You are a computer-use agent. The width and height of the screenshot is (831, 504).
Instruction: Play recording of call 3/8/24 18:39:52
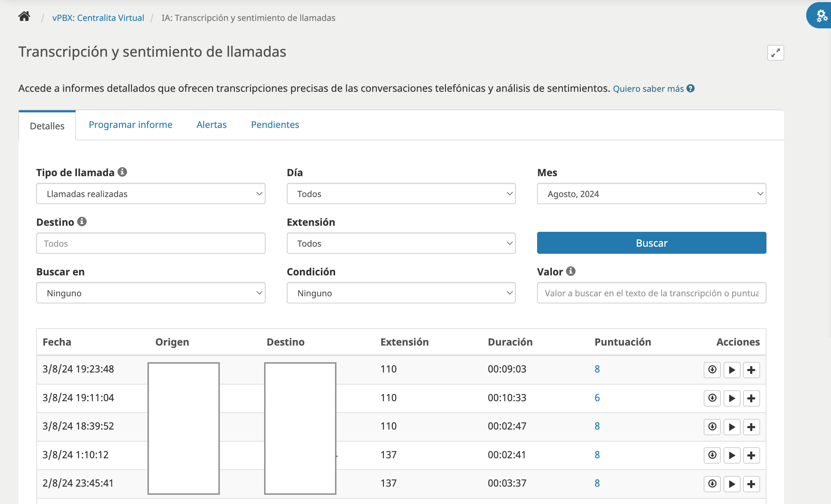coord(732,427)
